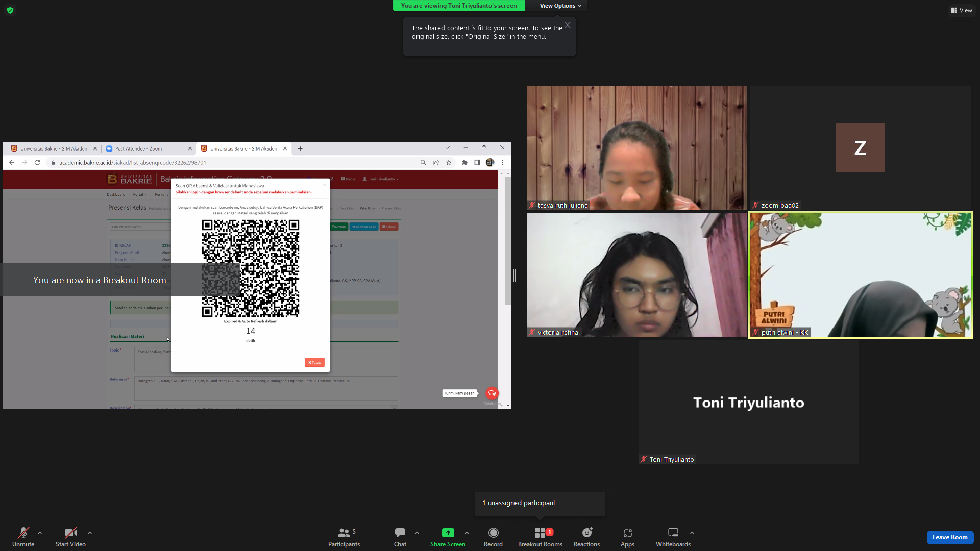980x551 pixels.
Task: Reload the academic.bakrie.ac.id page
Action: pyautogui.click(x=37, y=163)
